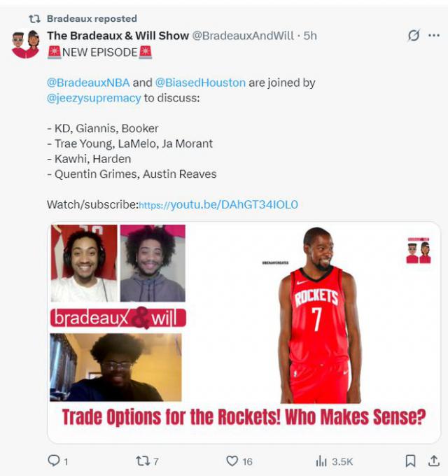Click the emoji avatars logo in thumbnail corner
The image size is (448, 476).
pyautogui.click(x=419, y=250)
